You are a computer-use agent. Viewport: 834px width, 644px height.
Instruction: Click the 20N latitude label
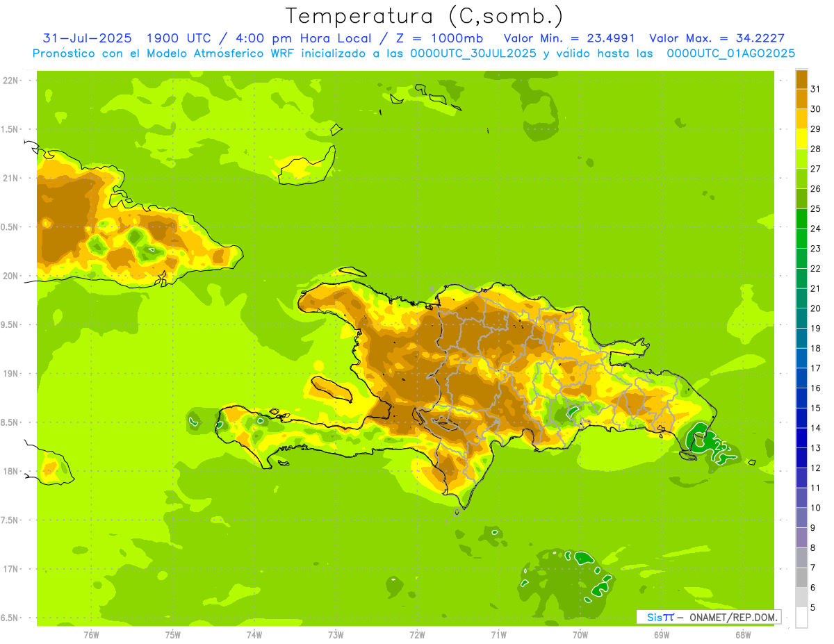tap(11, 276)
